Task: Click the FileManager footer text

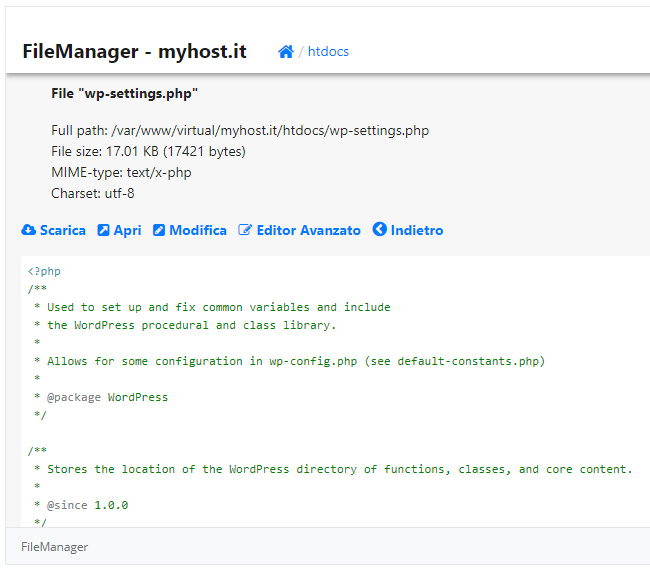Action: (x=54, y=547)
